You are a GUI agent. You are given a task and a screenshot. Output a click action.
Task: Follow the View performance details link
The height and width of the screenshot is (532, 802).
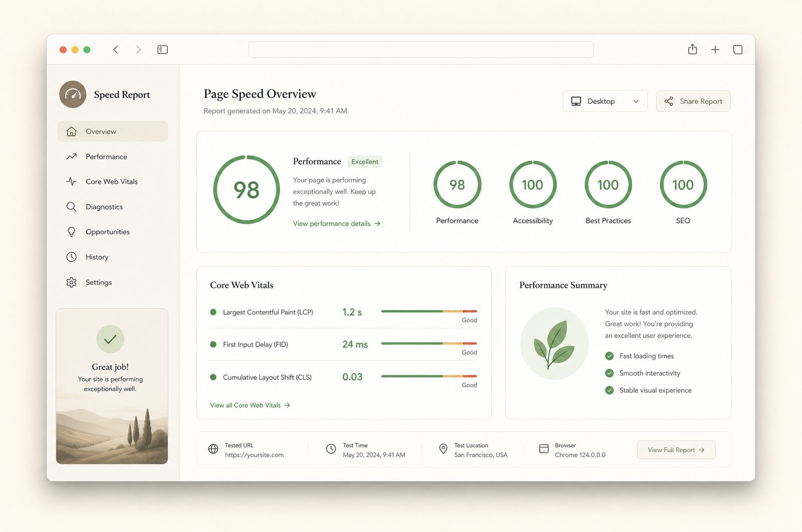coord(337,223)
